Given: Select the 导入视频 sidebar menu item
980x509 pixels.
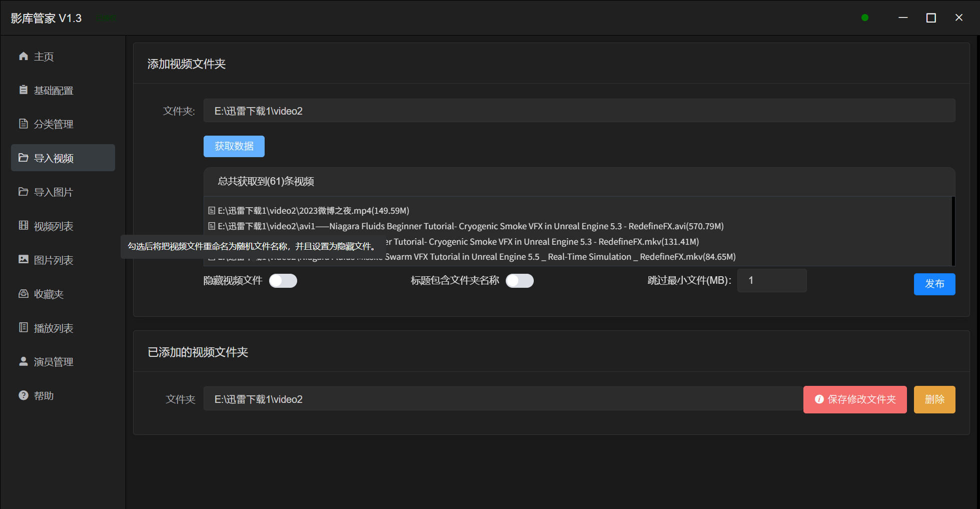Looking at the screenshot, I should point(63,158).
